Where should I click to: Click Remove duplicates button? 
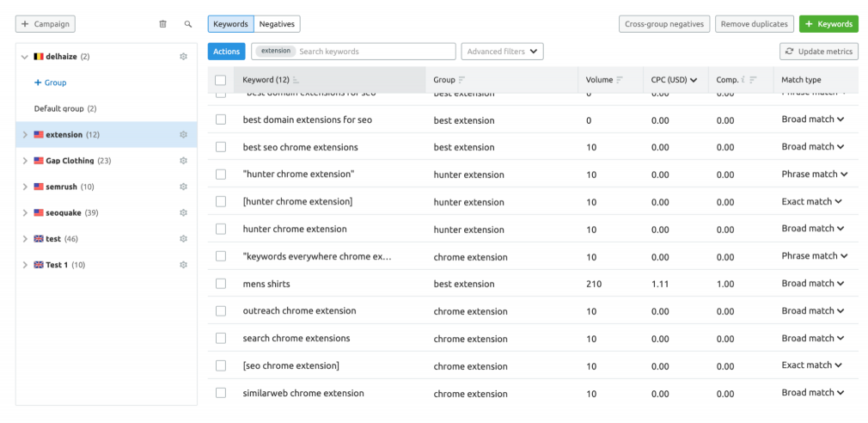coord(754,24)
